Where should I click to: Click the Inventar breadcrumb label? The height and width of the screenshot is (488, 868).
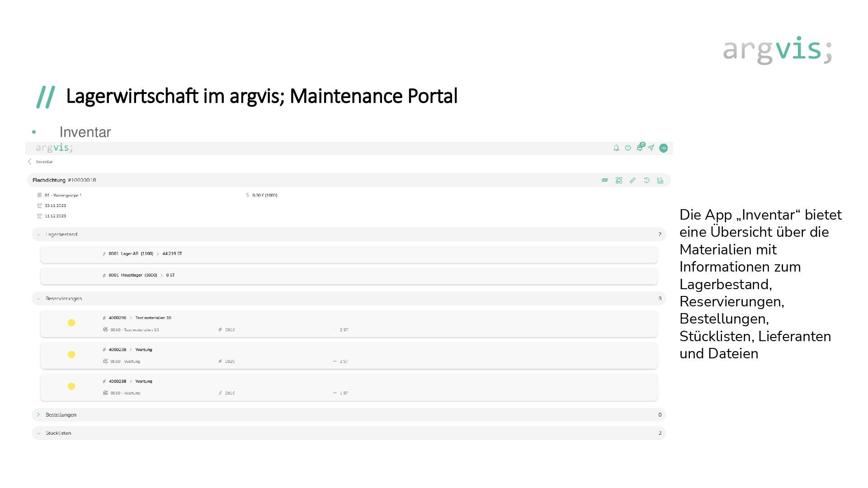click(44, 161)
